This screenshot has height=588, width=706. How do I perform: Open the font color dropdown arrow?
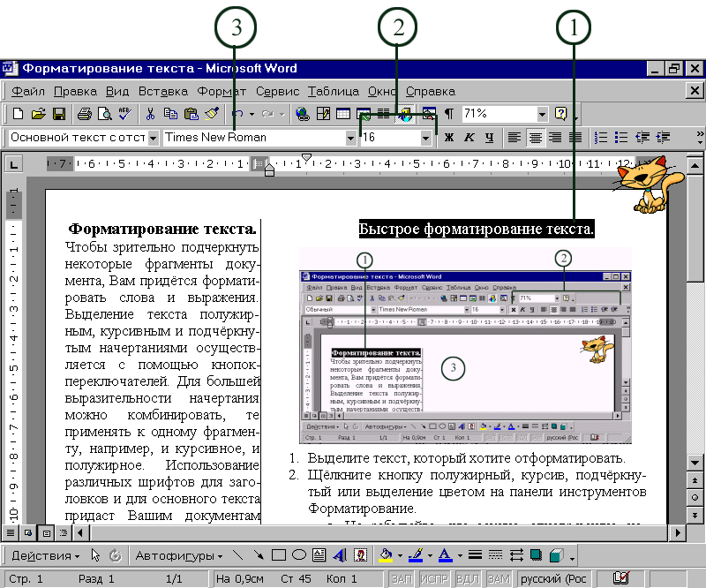(x=460, y=556)
